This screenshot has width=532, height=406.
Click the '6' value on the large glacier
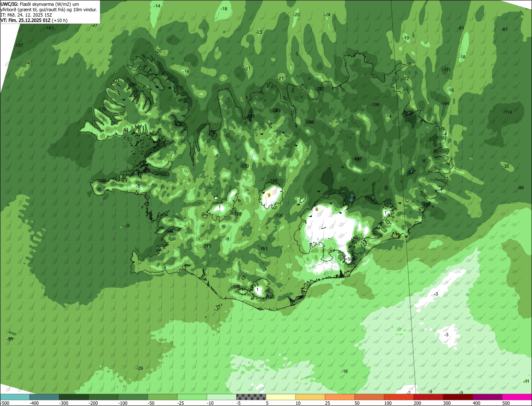coord(317,209)
